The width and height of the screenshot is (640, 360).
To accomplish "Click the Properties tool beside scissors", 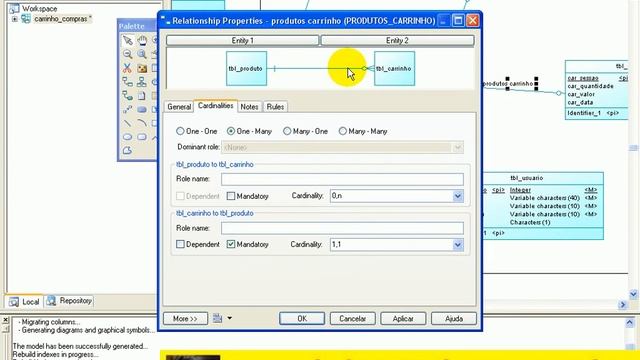I will (x=142, y=68).
